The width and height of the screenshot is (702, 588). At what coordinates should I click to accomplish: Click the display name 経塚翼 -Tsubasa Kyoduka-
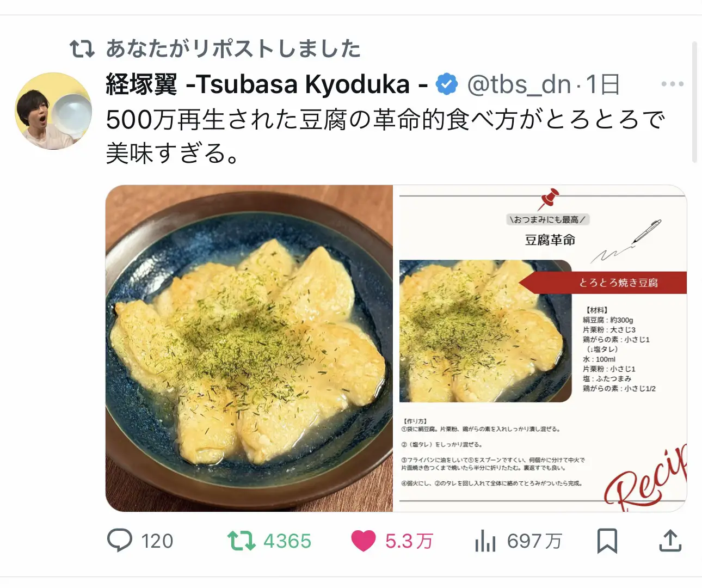tap(267, 84)
